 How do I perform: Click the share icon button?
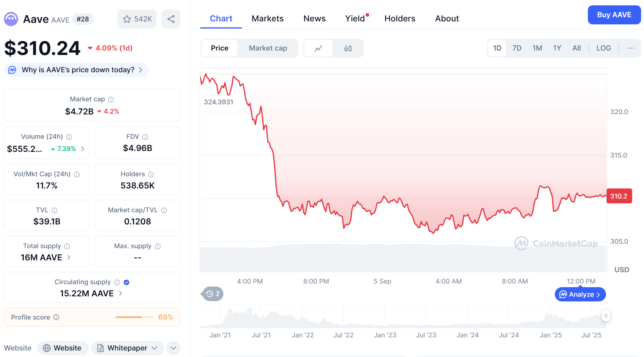[171, 19]
